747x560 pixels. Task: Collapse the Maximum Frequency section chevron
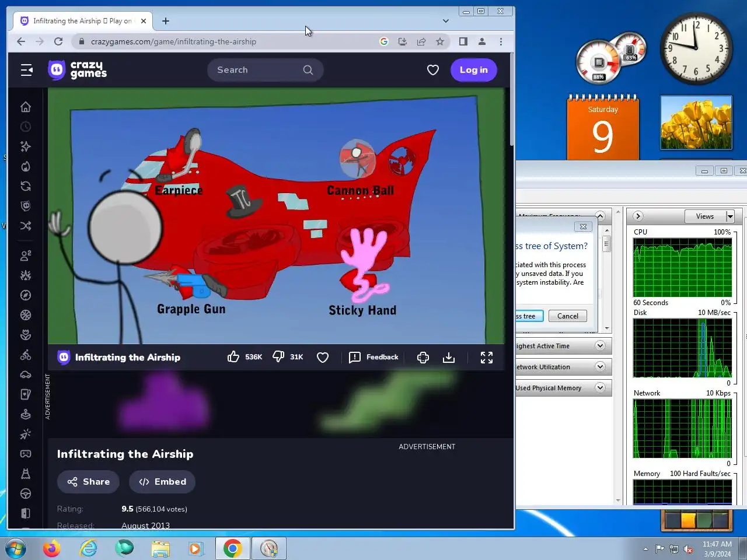(600, 216)
